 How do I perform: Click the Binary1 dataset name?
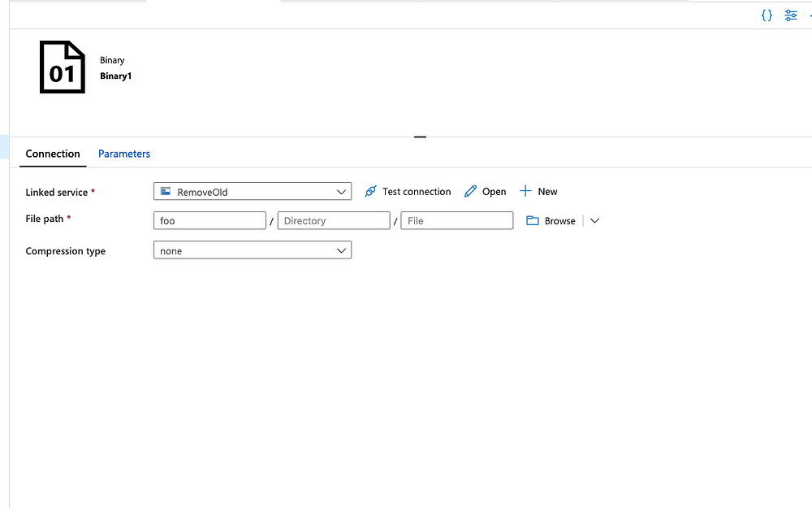coord(115,76)
